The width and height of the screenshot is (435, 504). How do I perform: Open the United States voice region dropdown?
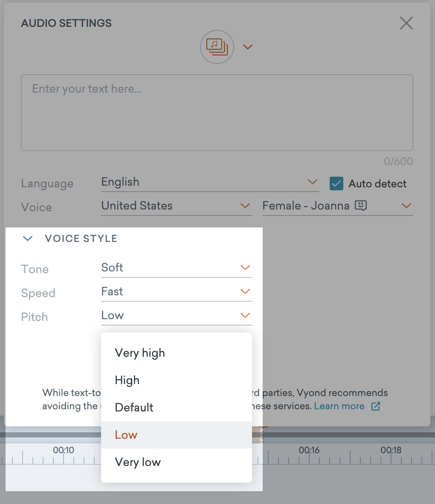[176, 206]
